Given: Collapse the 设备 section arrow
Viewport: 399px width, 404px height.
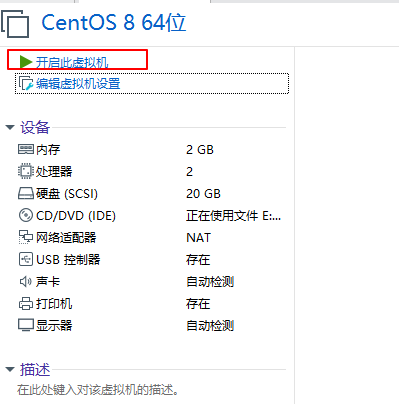Looking at the screenshot, I should (10, 127).
